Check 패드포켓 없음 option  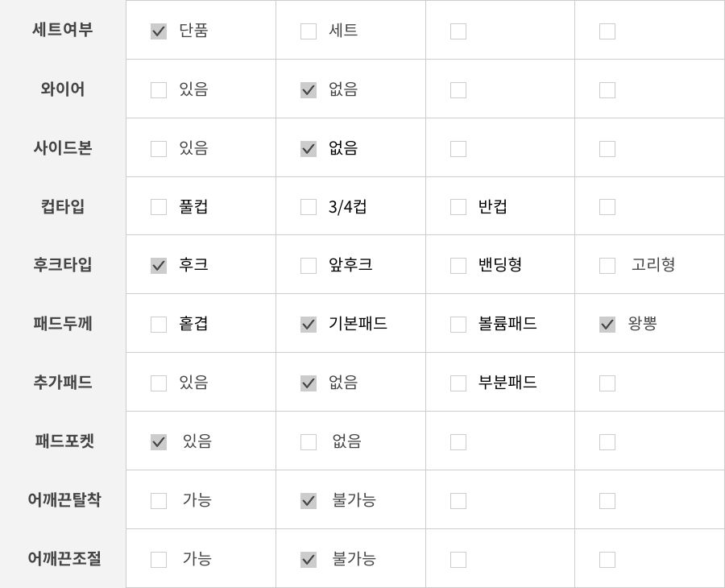point(309,442)
